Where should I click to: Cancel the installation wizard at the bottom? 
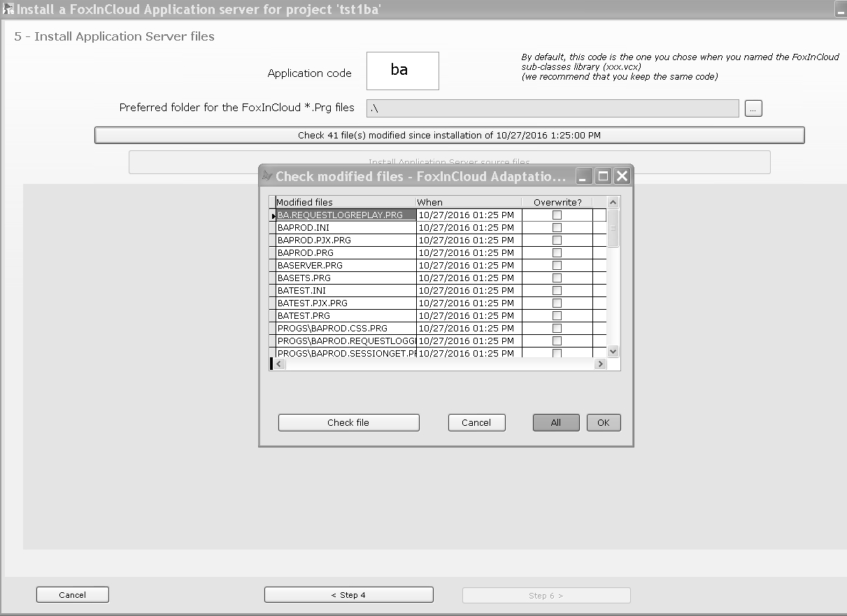pos(73,595)
